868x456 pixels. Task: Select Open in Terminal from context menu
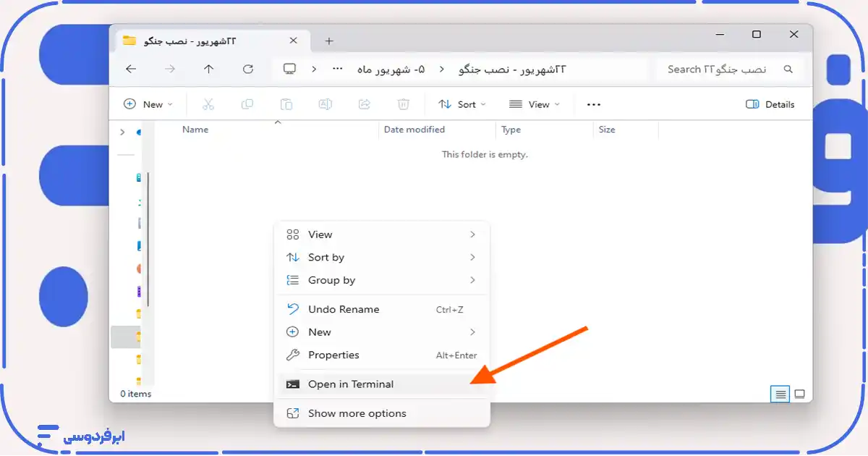(x=351, y=384)
